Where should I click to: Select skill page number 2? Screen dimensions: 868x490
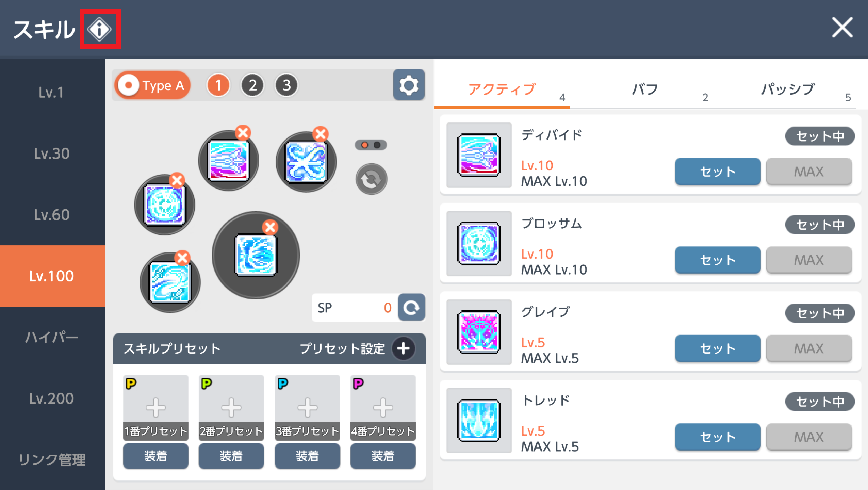(x=252, y=85)
